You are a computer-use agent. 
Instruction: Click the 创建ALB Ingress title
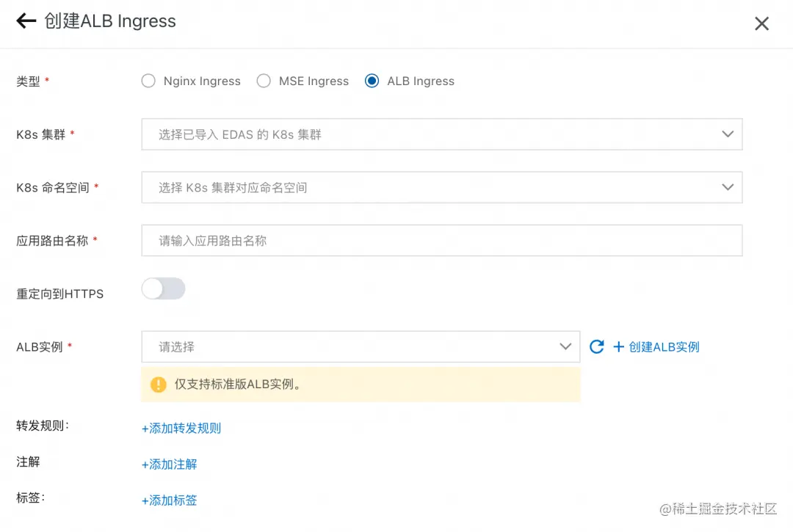tap(110, 21)
